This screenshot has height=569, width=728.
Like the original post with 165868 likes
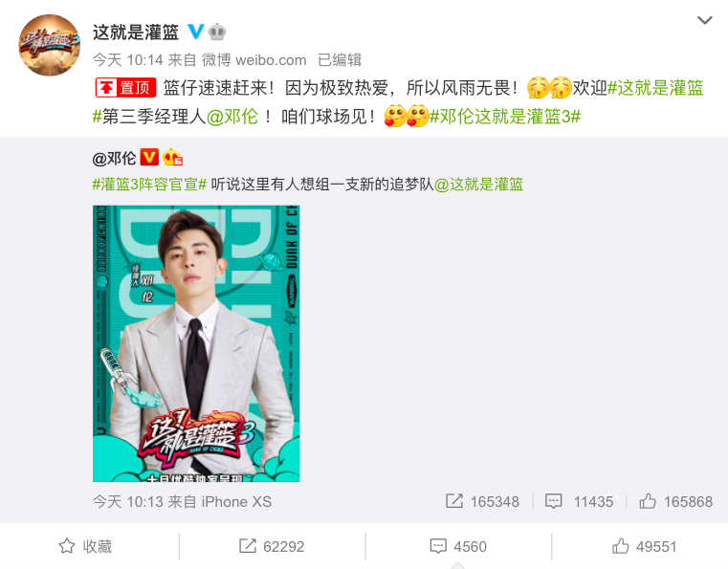[675, 501]
